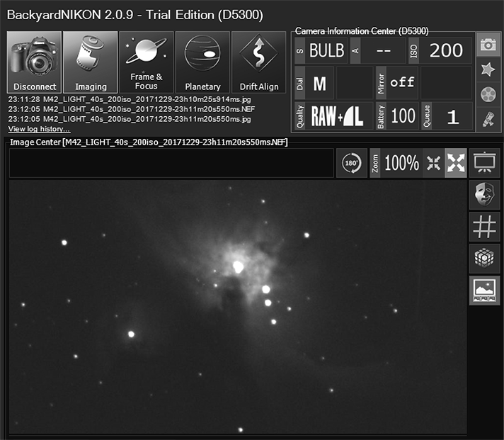Change the RAW+L quality setting

click(334, 116)
